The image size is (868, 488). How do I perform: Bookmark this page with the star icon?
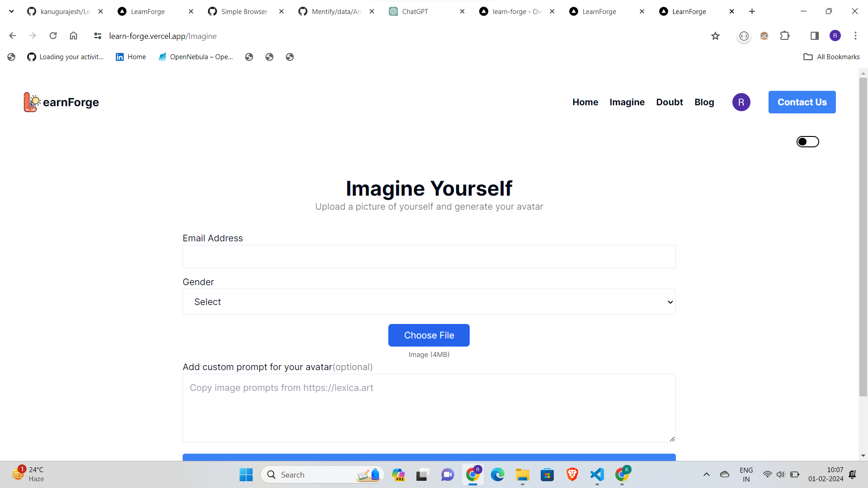pyautogui.click(x=715, y=36)
